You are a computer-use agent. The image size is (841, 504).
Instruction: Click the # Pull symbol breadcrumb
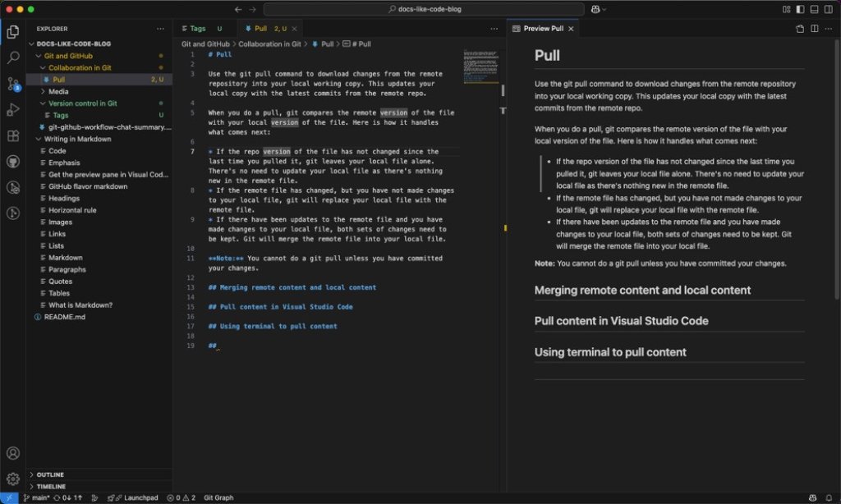(x=357, y=44)
